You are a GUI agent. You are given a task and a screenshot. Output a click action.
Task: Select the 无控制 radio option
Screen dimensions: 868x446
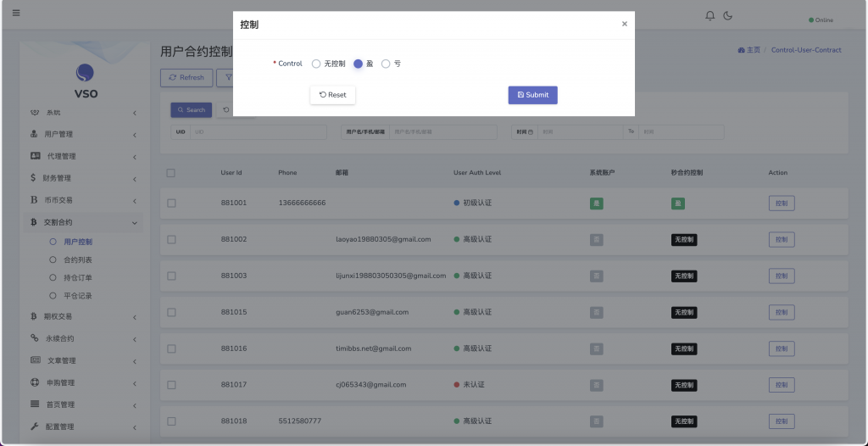point(316,64)
